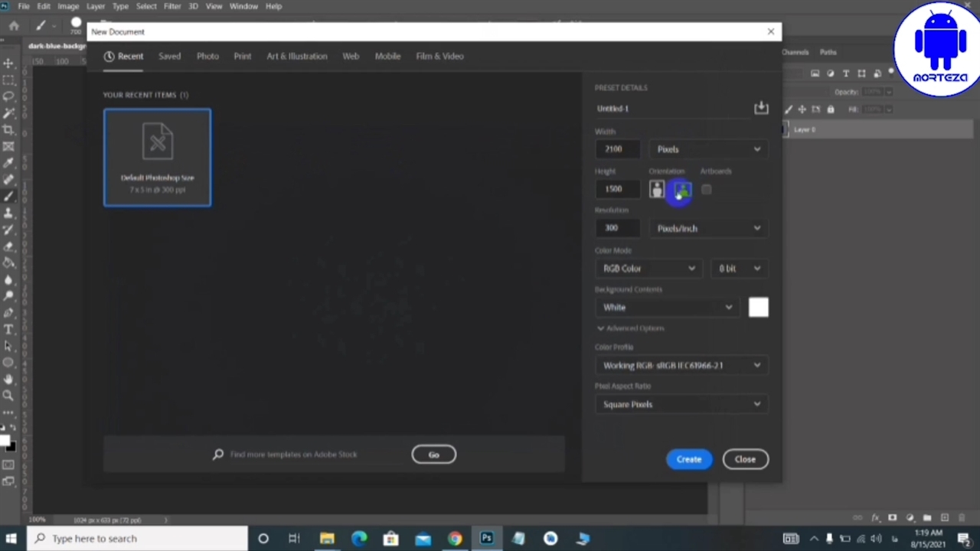Image resolution: width=980 pixels, height=551 pixels.
Task: Open Chrome from the taskbar
Action: pyautogui.click(x=455, y=539)
